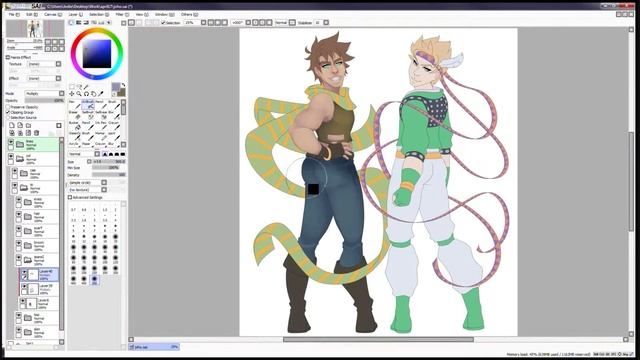Select the sharpest brush edge shape
The width and height of the screenshot is (640, 360).
pyautogui.click(x=105, y=154)
